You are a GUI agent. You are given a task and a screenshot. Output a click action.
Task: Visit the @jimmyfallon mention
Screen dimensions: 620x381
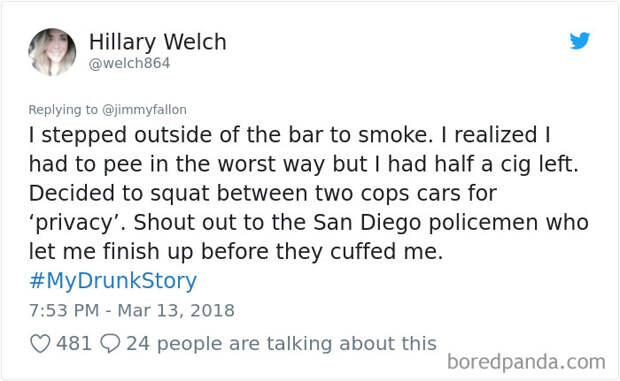[144, 110]
